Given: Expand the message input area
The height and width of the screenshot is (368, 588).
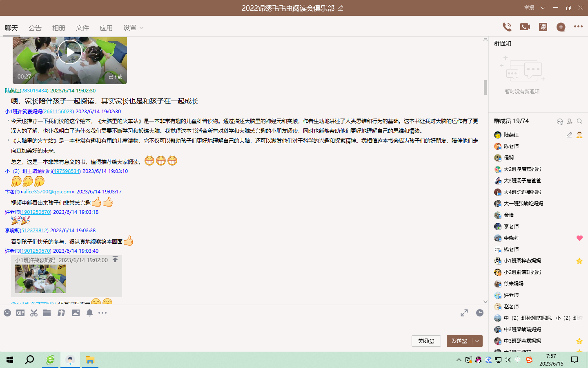Looking at the screenshot, I should point(464,313).
